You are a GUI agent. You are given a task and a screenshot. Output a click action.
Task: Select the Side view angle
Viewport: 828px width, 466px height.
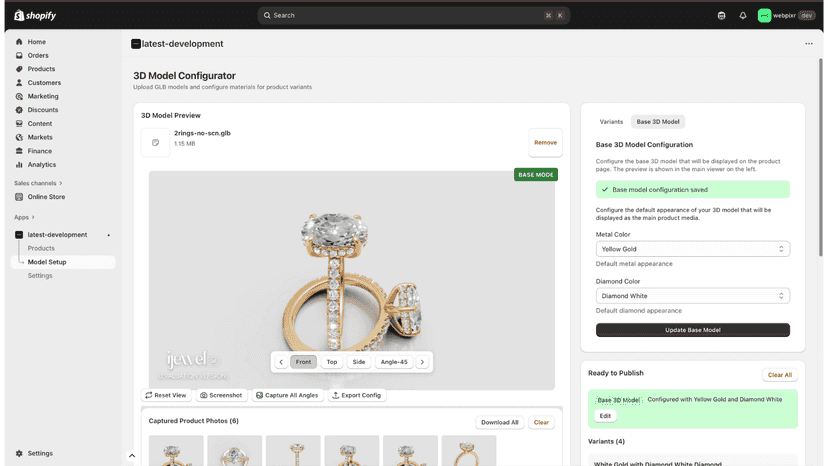(359, 362)
